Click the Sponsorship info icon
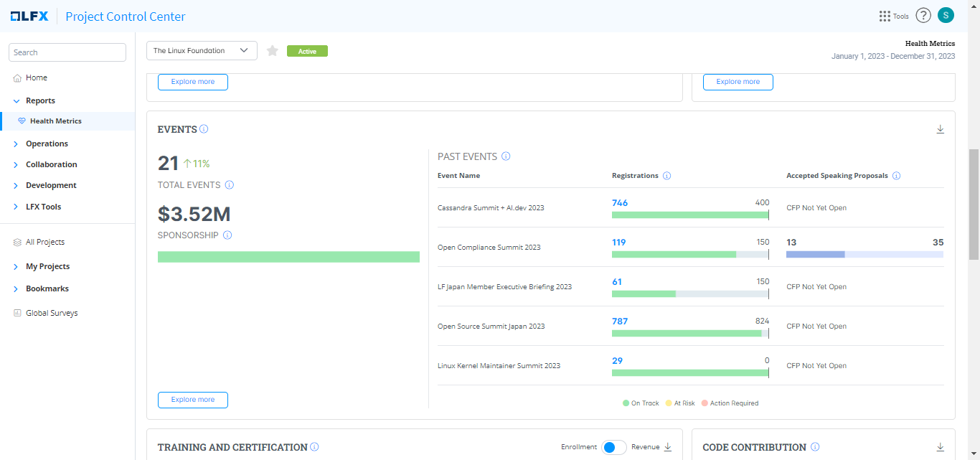The width and height of the screenshot is (980, 460). click(227, 235)
